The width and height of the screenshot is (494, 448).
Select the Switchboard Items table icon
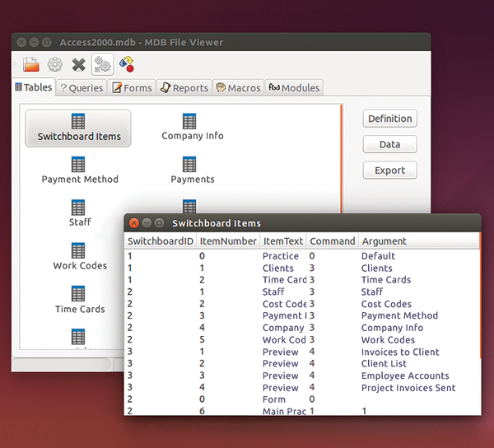(x=78, y=128)
